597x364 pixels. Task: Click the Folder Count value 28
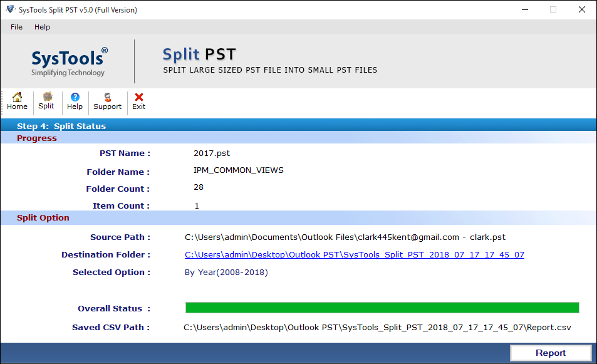pos(199,187)
